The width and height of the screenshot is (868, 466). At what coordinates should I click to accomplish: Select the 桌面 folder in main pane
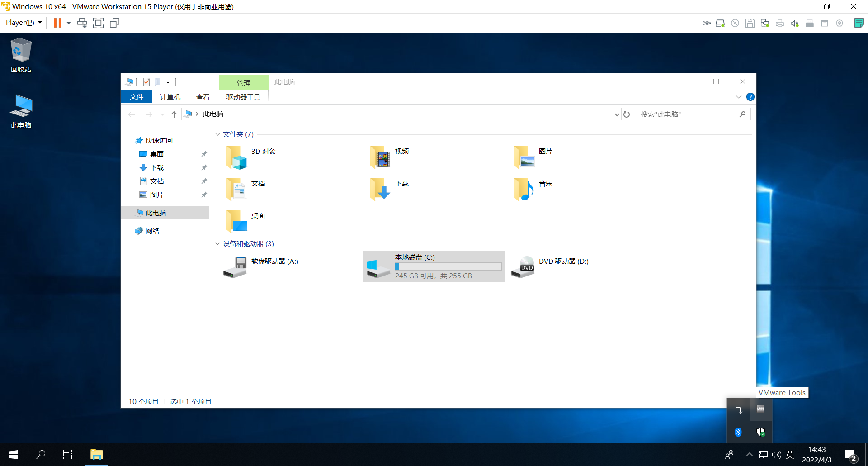coord(246,221)
